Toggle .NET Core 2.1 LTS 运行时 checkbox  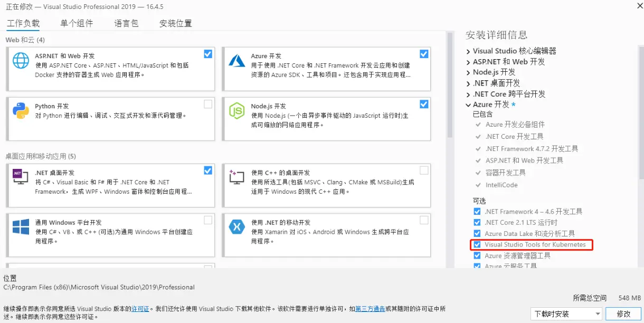pyautogui.click(x=477, y=222)
